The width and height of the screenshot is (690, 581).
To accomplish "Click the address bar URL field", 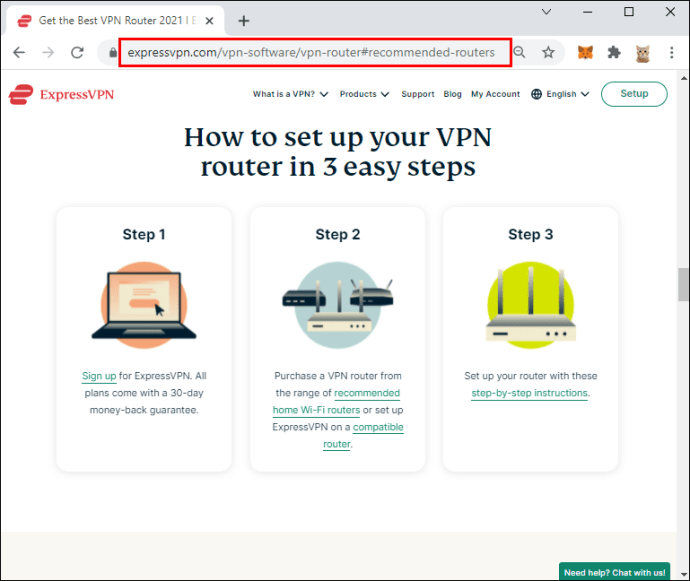I will (315, 52).
